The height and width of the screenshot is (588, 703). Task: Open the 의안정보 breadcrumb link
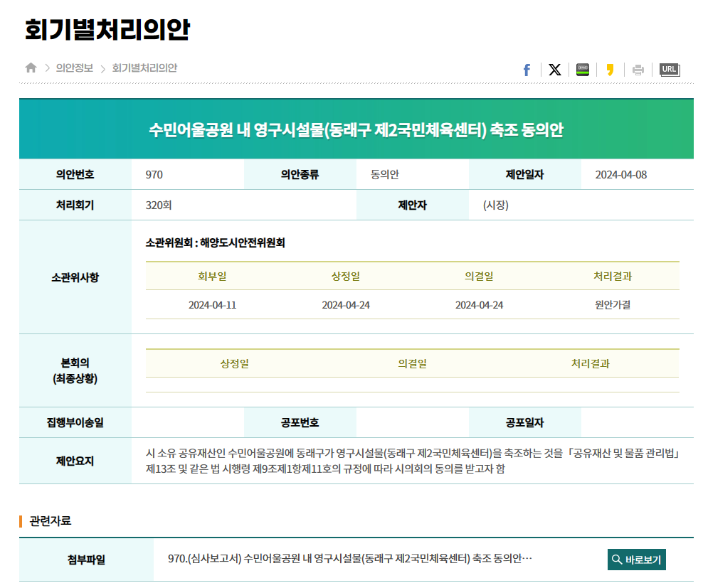point(75,68)
